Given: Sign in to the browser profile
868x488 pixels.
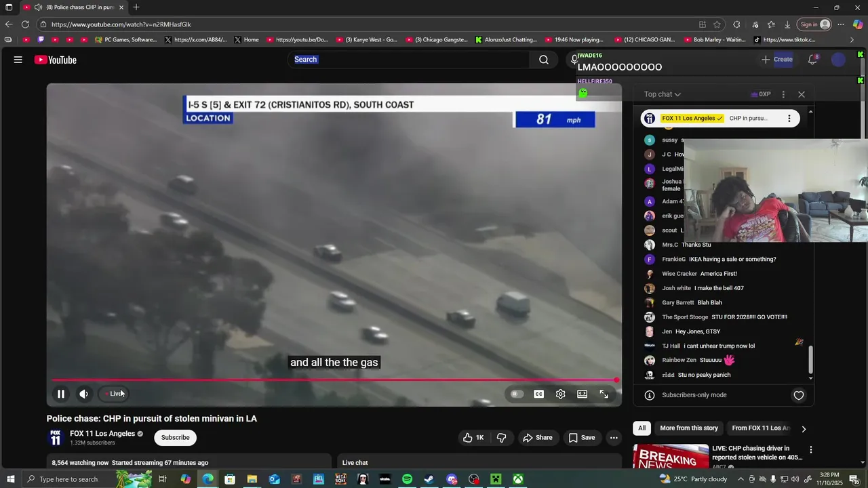Looking at the screenshot, I should point(814,24).
